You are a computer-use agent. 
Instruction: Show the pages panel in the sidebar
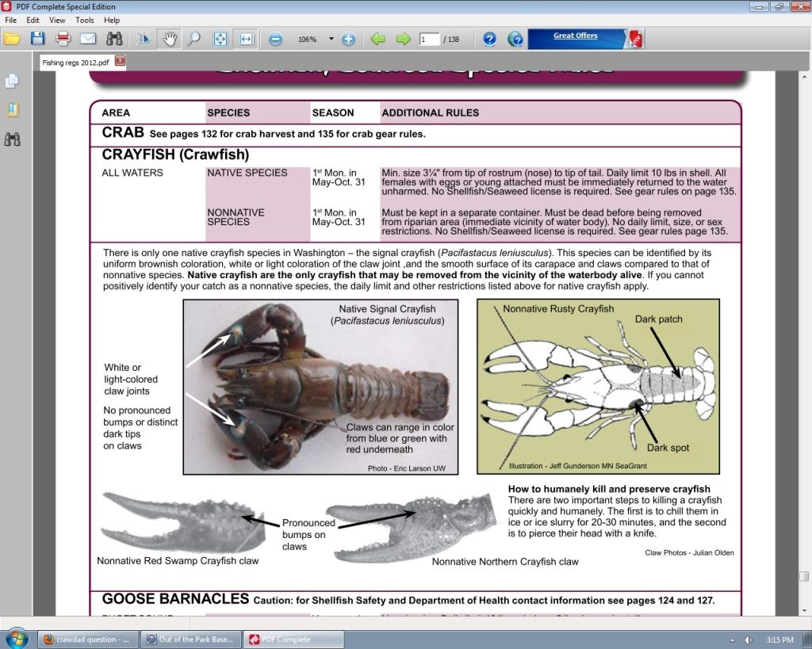[x=12, y=82]
